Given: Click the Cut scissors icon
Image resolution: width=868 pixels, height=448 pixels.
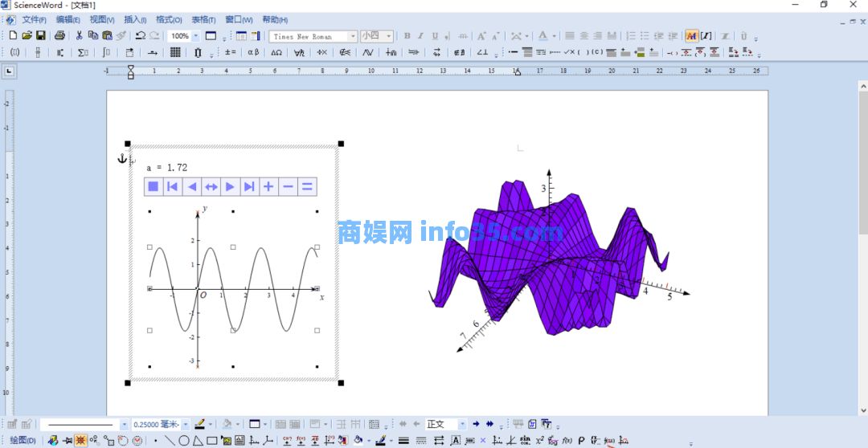Looking at the screenshot, I should (x=79, y=36).
